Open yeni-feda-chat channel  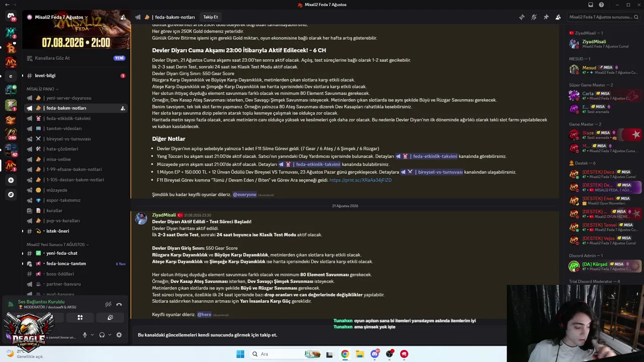tap(76, 253)
